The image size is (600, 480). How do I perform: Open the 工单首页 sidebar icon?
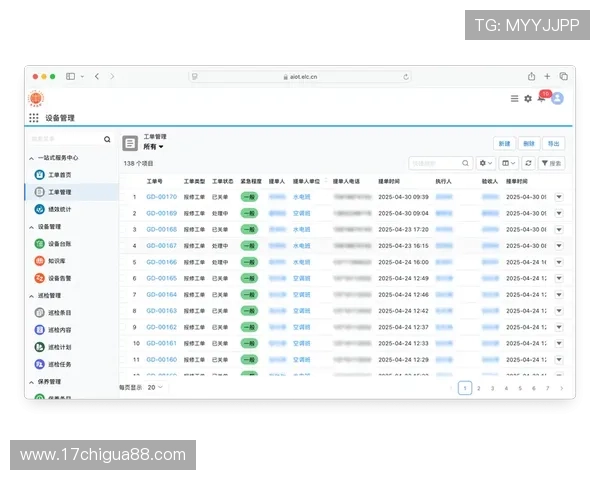point(39,175)
